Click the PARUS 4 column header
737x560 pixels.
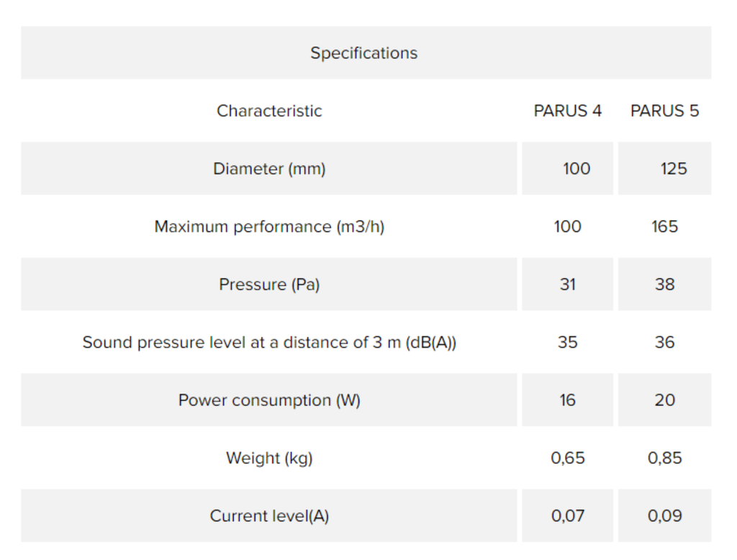tap(567, 111)
